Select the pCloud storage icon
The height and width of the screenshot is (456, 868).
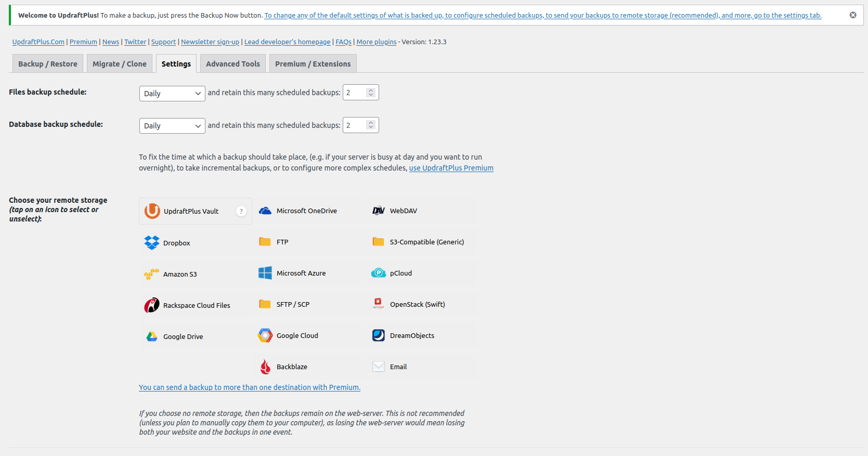point(378,273)
